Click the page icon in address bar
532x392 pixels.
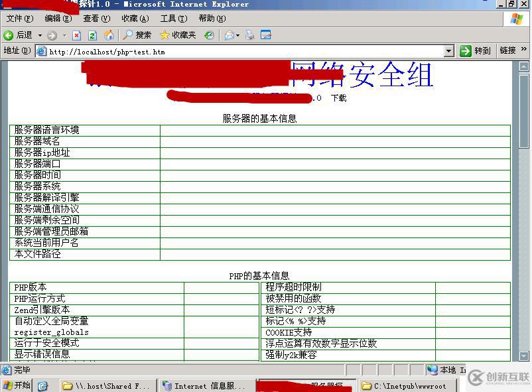(x=41, y=51)
